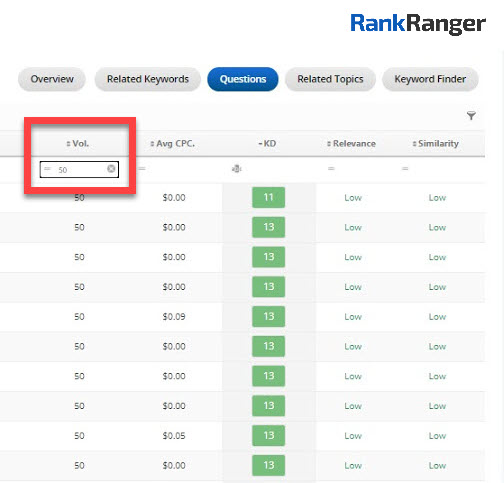Sort by Relevance column
The height and width of the screenshot is (483, 504).
pos(351,144)
